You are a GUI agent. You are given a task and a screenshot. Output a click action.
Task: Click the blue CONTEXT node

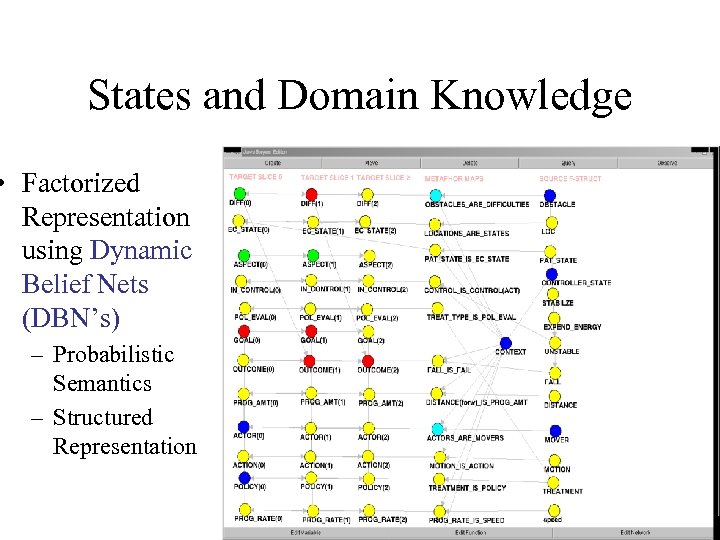[x=506, y=343]
